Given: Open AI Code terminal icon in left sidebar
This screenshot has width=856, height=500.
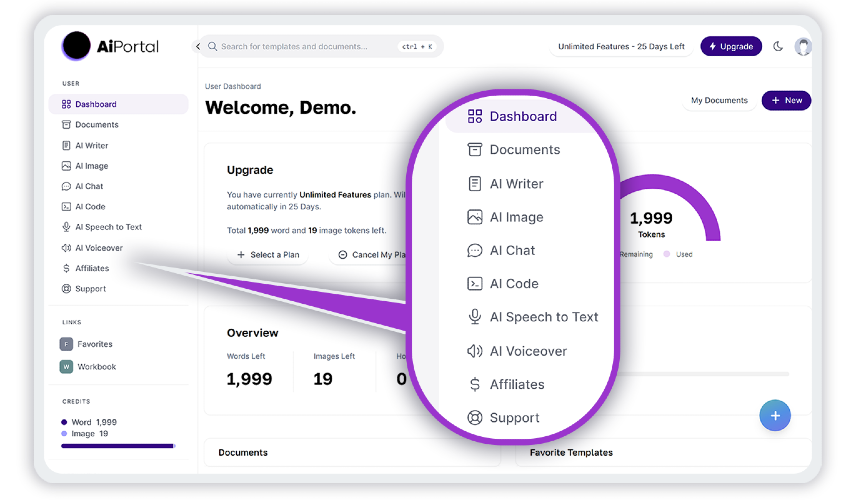Looking at the screenshot, I should click(x=66, y=207).
